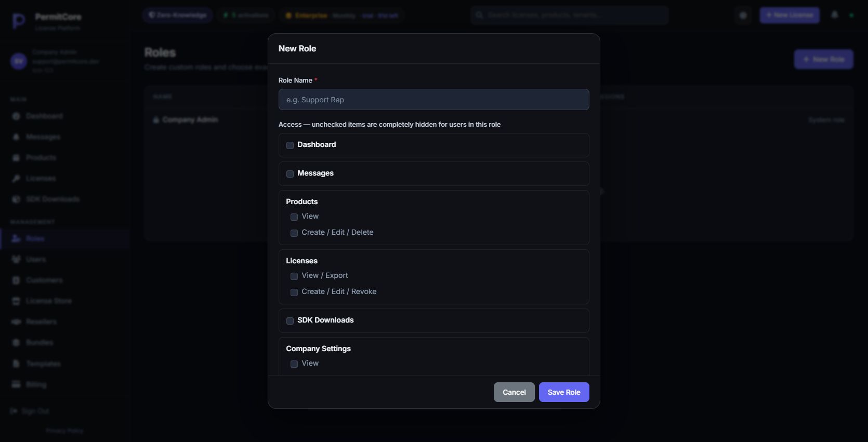The width and height of the screenshot is (868, 442).
Task: Enable Products Create / Edit / Delete
Action: [x=294, y=233]
